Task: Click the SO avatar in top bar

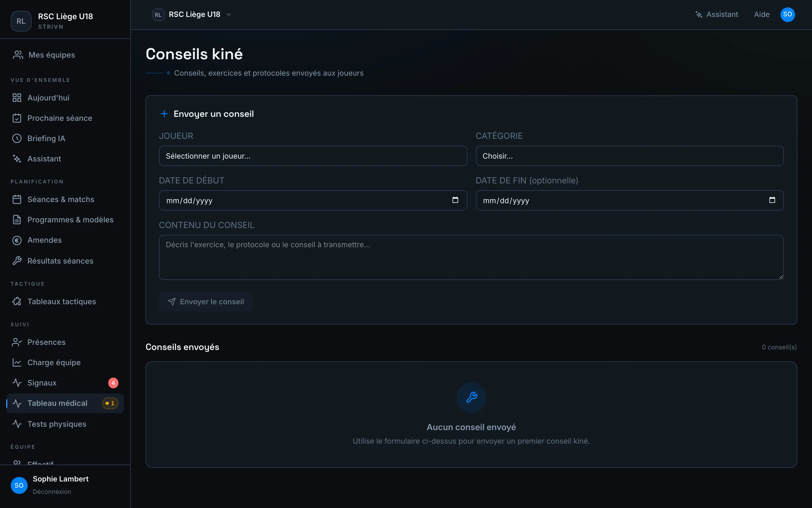Action: pyautogui.click(x=787, y=14)
